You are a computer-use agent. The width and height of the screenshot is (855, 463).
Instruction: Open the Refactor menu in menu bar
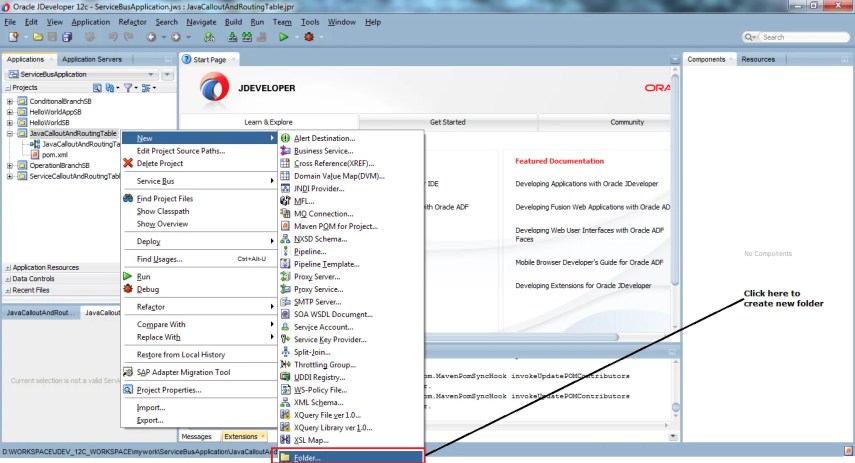[x=133, y=22]
